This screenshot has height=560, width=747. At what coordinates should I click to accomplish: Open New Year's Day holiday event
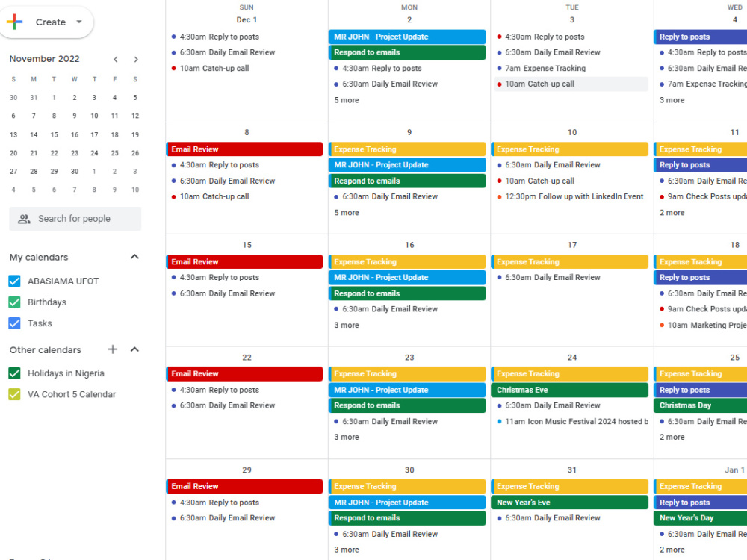click(x=701, y=517)
